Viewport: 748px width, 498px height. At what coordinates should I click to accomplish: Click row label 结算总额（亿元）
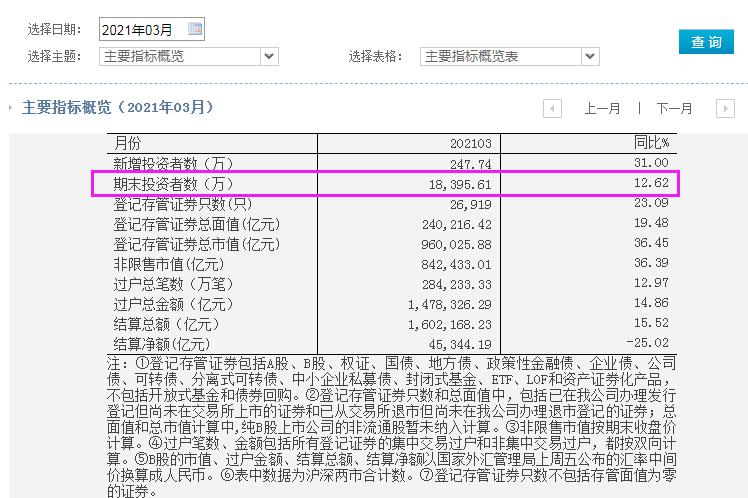pyautogui.click(x=166, y=324)
